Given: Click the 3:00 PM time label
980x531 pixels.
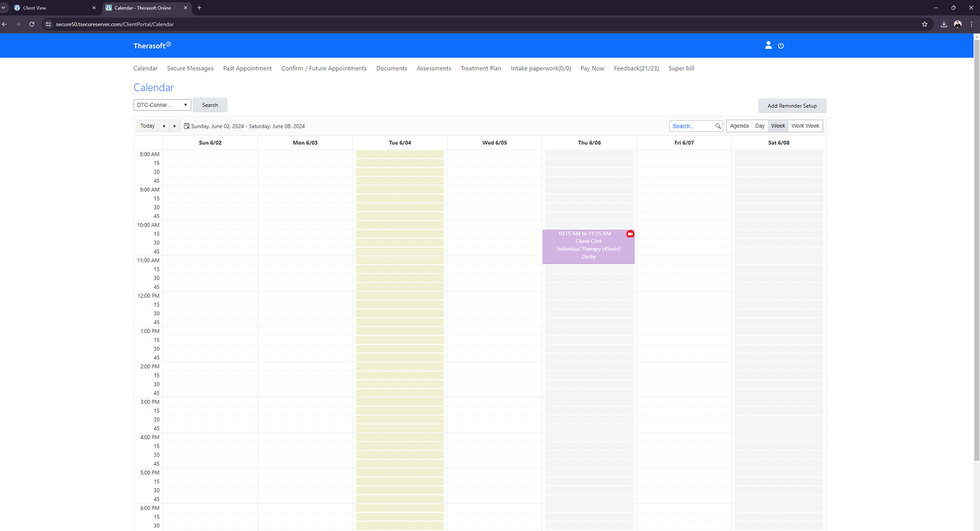Looking at the screenshot, I should click(149, 402).
